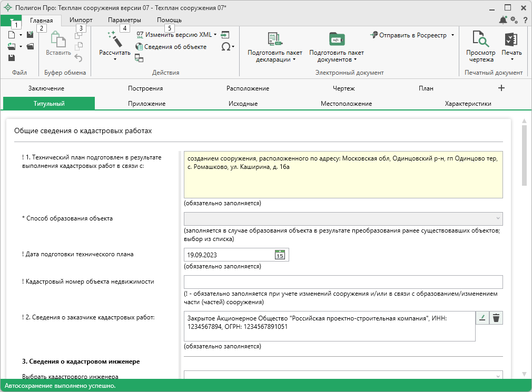Open notifications bell icon
Screen dimensions: 532x392
tap(503, 20)
